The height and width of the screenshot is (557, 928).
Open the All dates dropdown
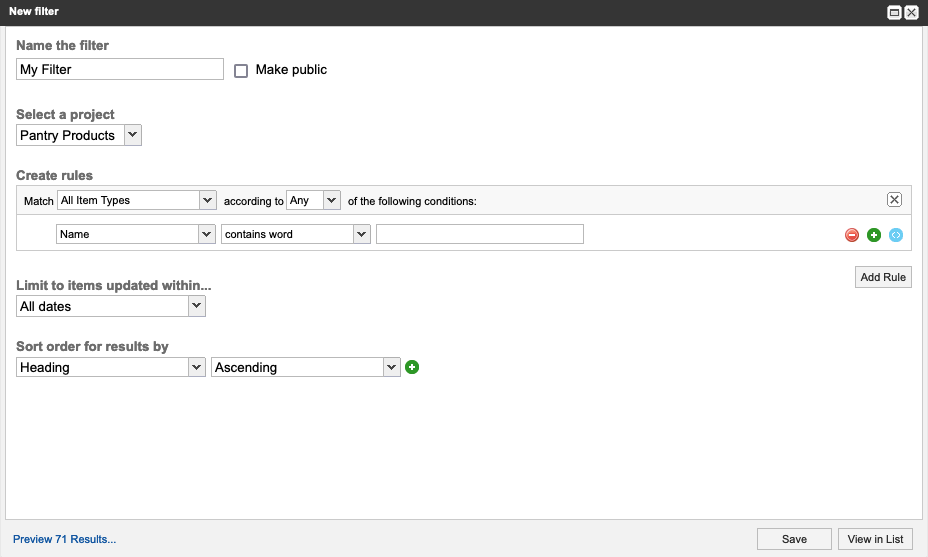tap(111, 306)
